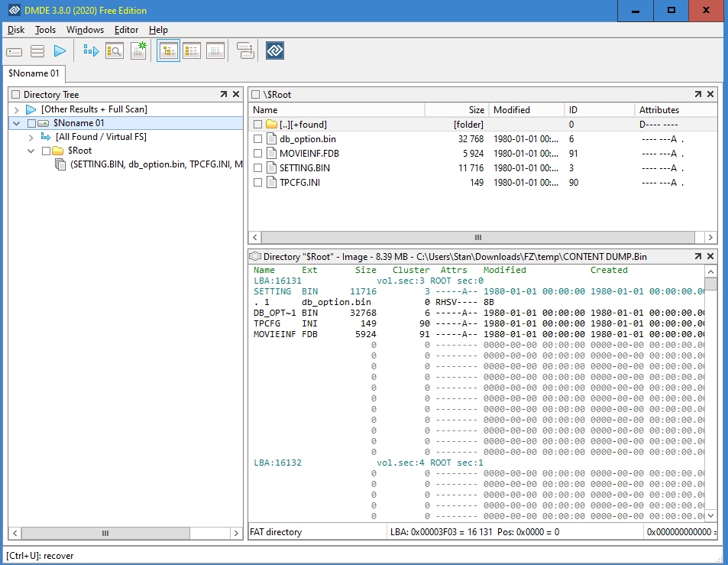Close the Directory $Root editor panel

pyautogui.click(x=710, y=256)
